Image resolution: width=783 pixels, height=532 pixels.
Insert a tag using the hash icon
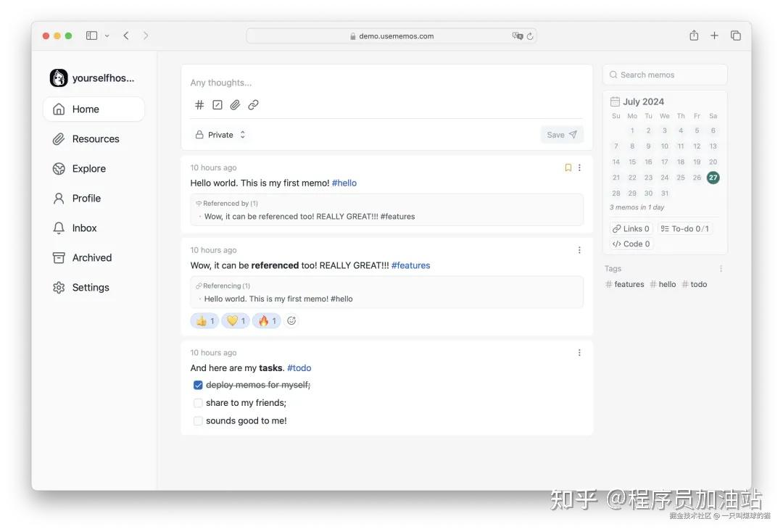199,105
